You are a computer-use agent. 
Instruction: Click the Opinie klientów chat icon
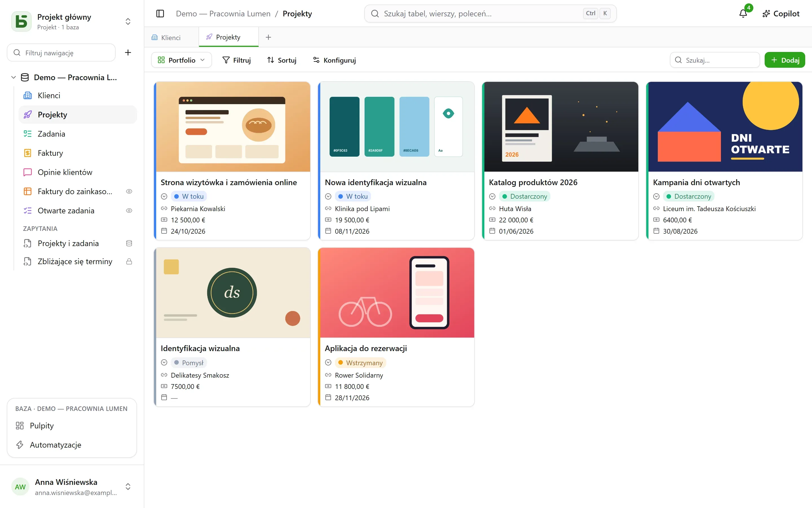pos(28,172)
